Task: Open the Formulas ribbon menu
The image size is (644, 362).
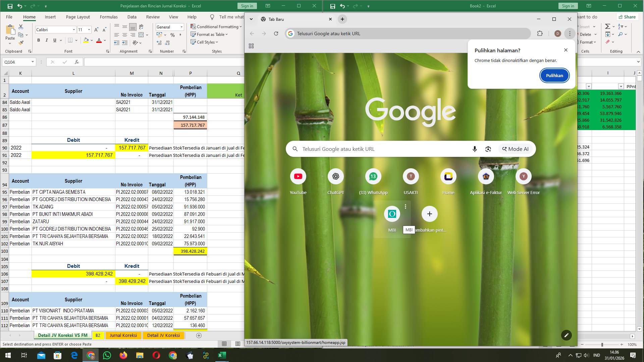Action: [109, 17]
